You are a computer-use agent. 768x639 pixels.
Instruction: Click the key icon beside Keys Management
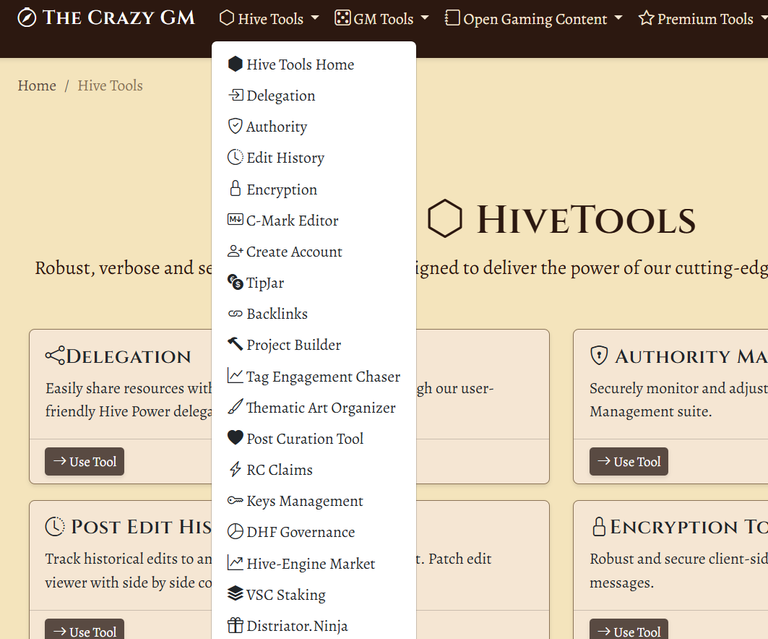[x=235, y=500]
